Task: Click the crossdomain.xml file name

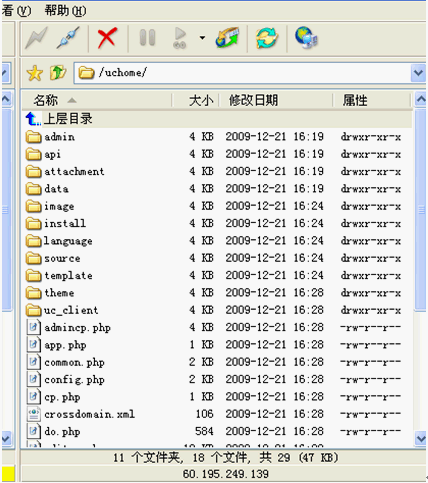Action: tap(90, 414)
